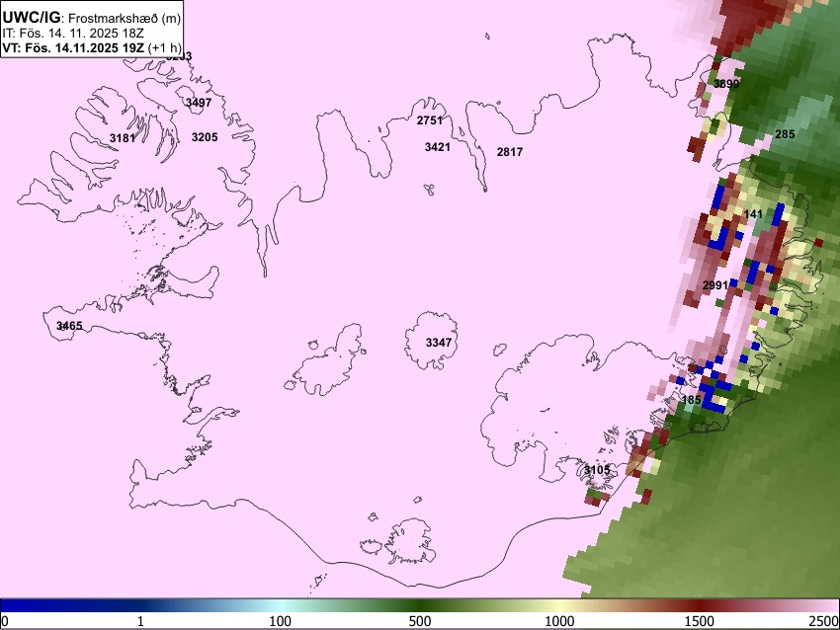
Task: Click the value 3465 on the map
Action: coord(69,326)
